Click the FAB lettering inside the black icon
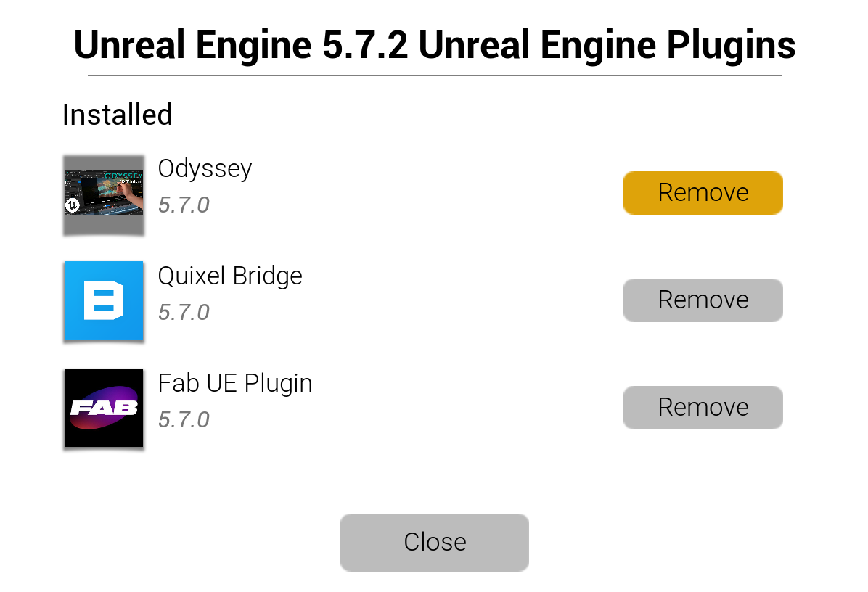 [x=104, y=409]
